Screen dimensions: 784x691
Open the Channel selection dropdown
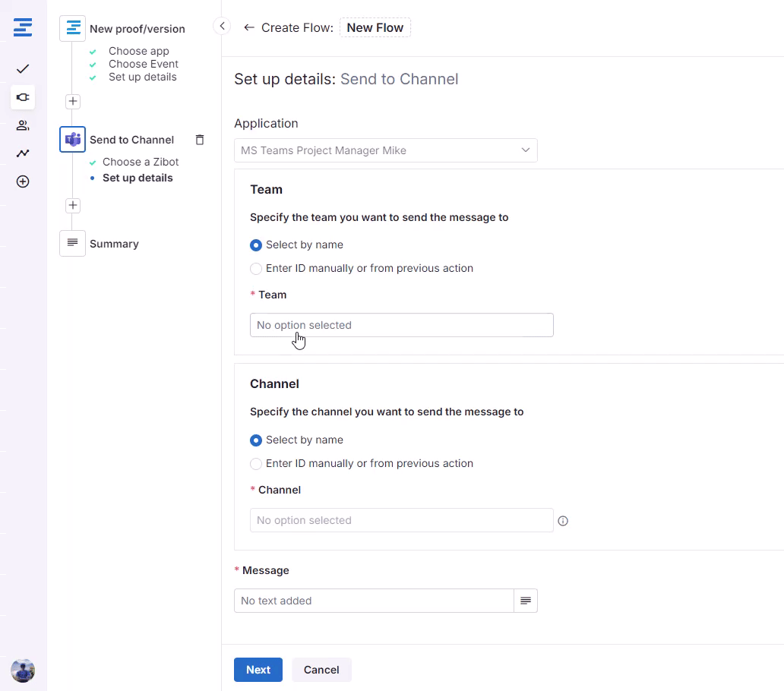tap(401, 520)
